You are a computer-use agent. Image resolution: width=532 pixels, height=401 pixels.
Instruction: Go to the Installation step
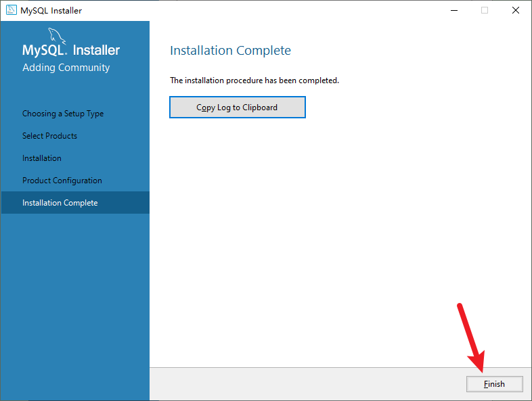[42, 158]
